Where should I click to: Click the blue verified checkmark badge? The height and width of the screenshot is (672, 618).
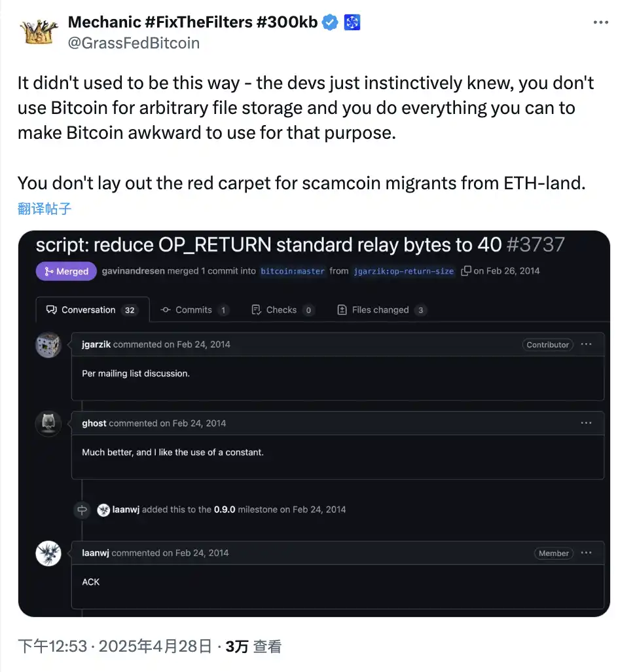click(331, 22)
